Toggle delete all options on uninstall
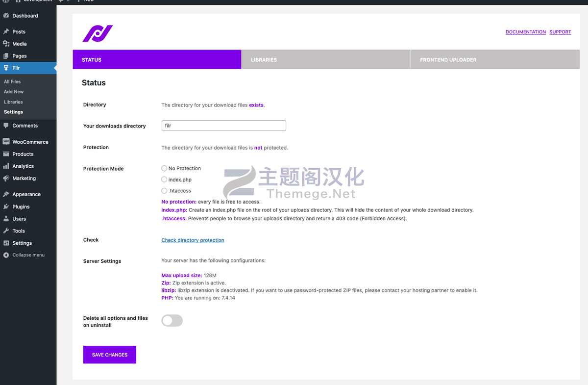 coord(172,321)
